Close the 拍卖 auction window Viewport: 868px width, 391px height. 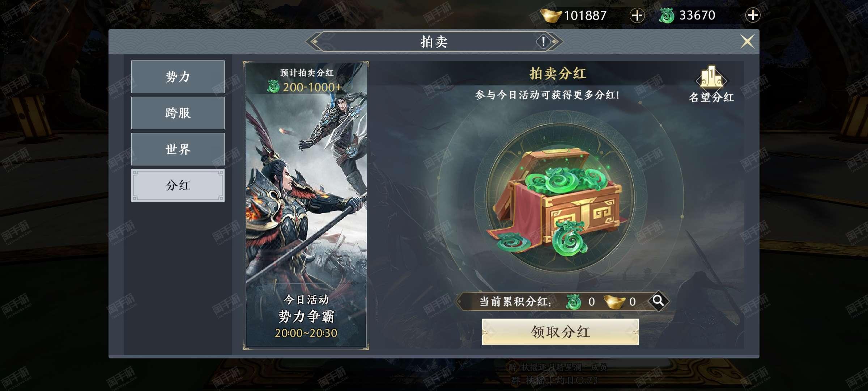[747, 41]
